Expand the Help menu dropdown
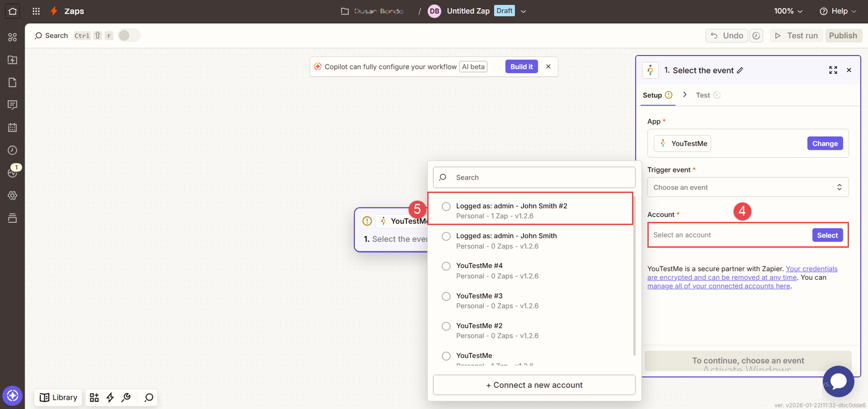This screenshot has height=409, width=868. [838, 11]
